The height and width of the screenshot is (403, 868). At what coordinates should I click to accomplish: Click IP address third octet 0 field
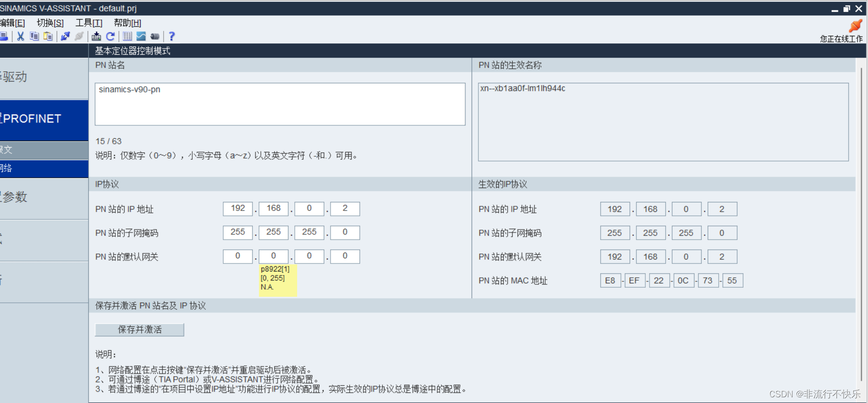point(309,209)
